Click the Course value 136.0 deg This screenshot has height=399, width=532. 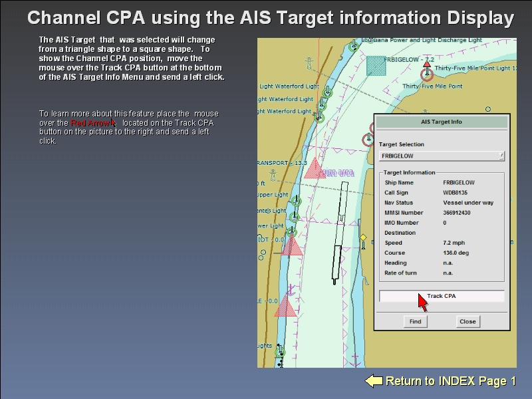(456, 253)
